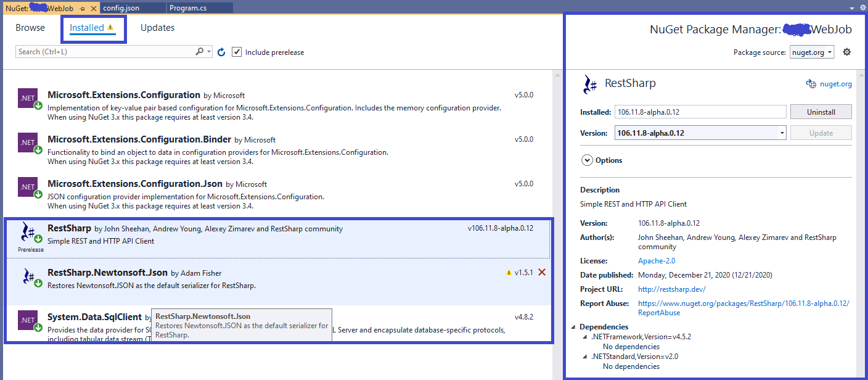Click the Microsoft.Extensions.Configuration.Json .NET icon

point(28,188)
